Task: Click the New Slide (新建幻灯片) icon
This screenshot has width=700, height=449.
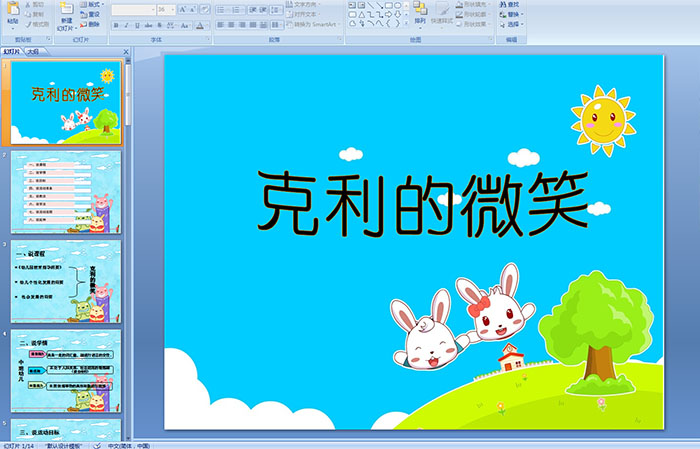Action: (67, 9)
